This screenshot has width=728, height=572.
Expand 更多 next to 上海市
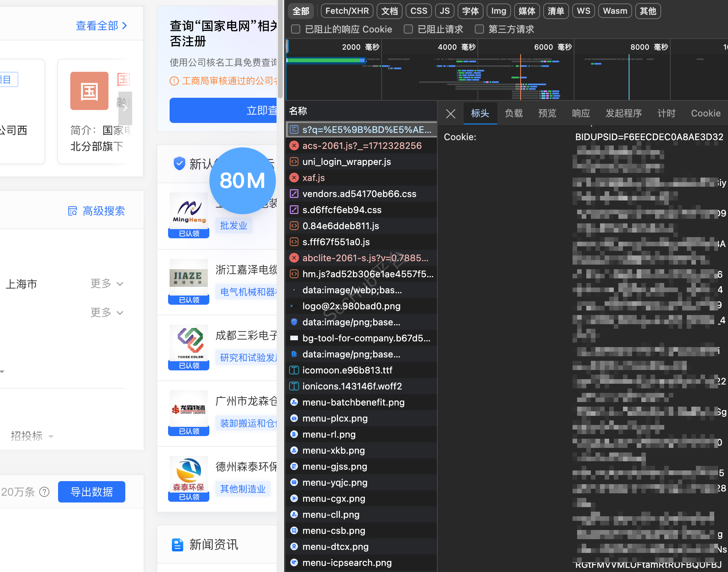click(107, 284)
